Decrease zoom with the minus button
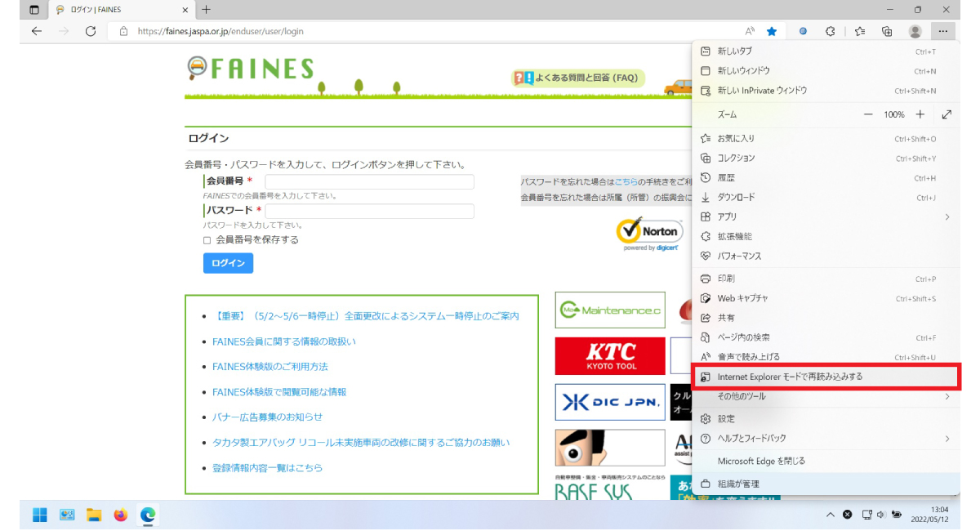The height and width of the screenshot is (531, 980). point(868,114)
